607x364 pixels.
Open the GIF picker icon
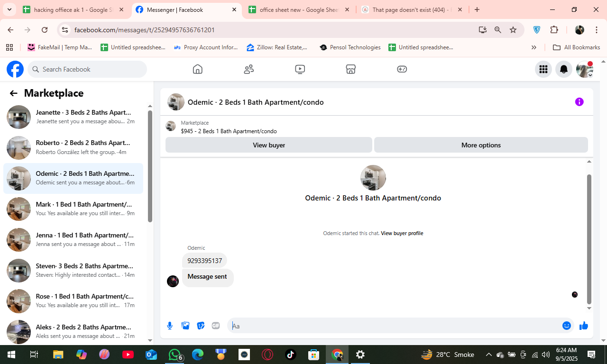tap(216, 326)
